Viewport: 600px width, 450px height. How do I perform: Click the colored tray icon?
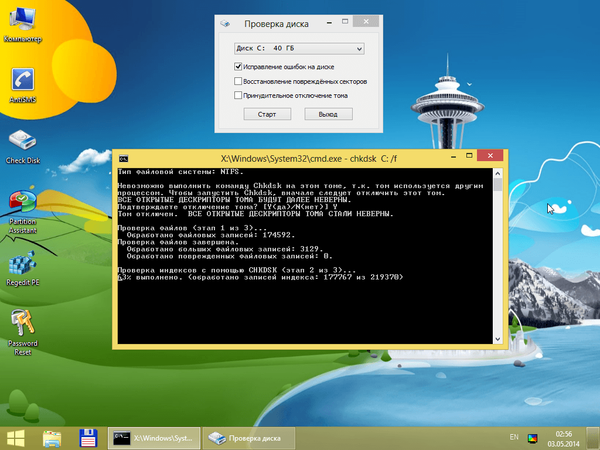(532, 438)
